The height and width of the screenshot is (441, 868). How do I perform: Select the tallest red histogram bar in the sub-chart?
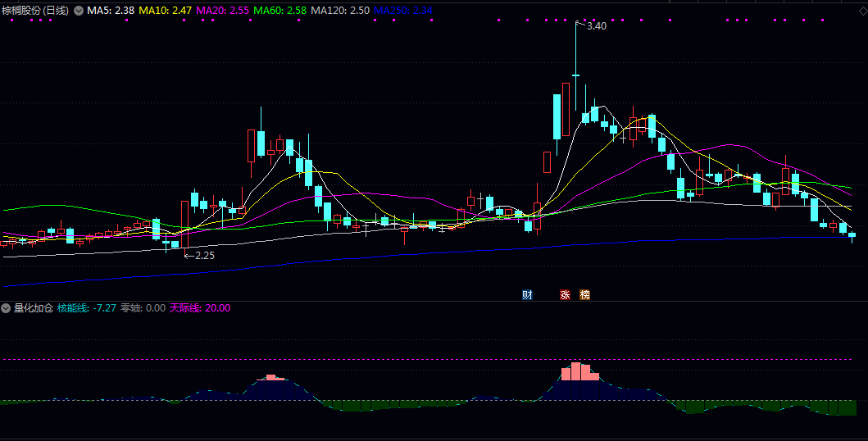(576, 371)
